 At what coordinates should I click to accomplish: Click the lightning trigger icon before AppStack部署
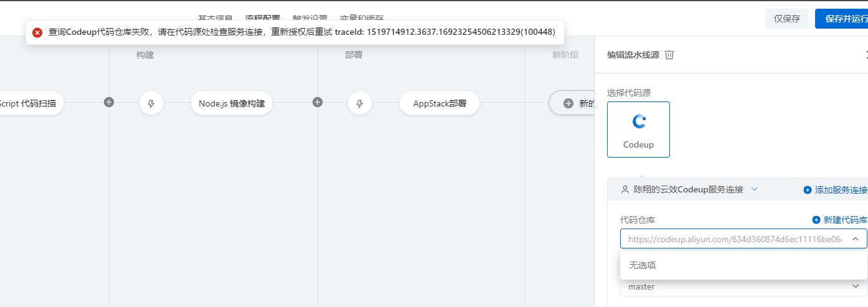pyautogui.click(x=360, y=103)
